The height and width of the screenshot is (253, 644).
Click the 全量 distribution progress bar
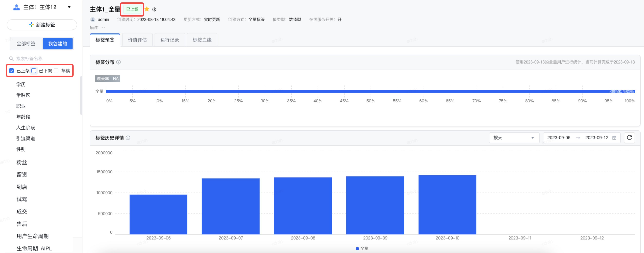tap(370, 91)
